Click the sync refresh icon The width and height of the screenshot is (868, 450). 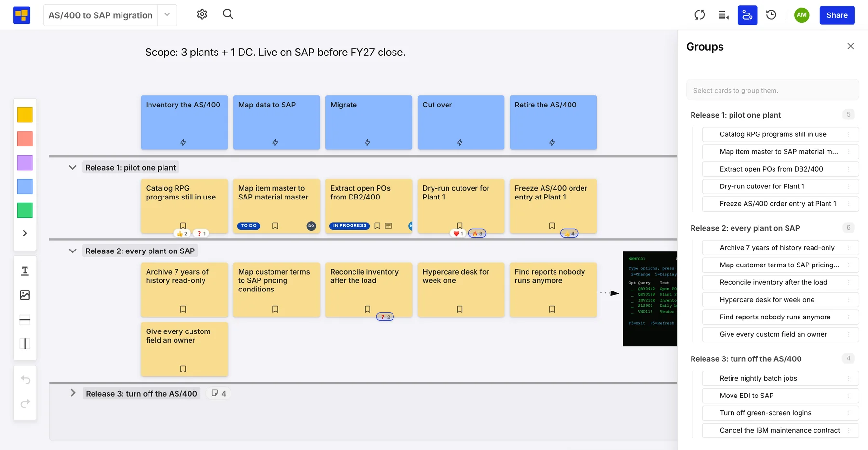(700, 15)
